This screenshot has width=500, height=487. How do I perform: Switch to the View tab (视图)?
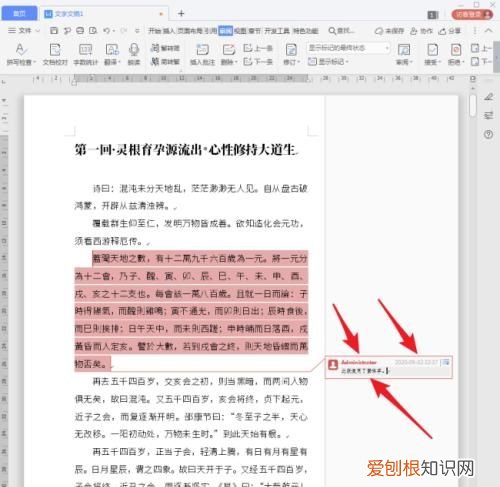coord(240,31)
